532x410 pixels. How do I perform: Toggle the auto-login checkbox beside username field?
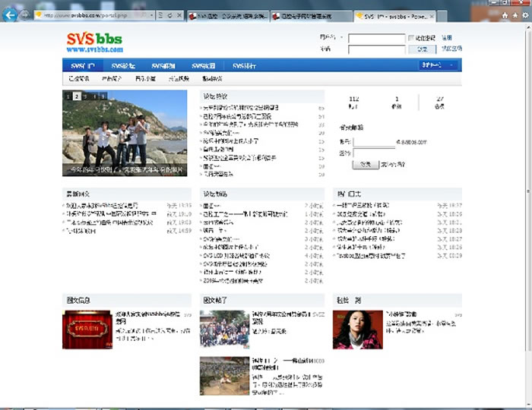411,37
